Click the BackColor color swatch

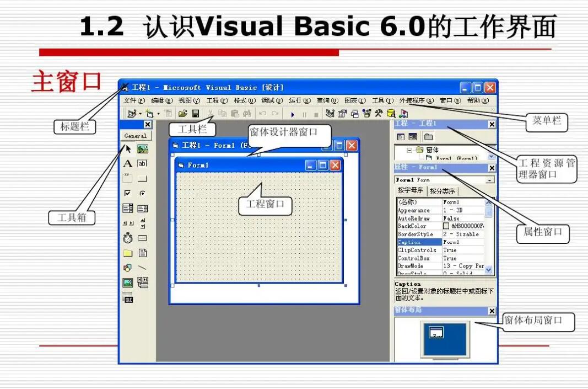click(x=447, y=225)
